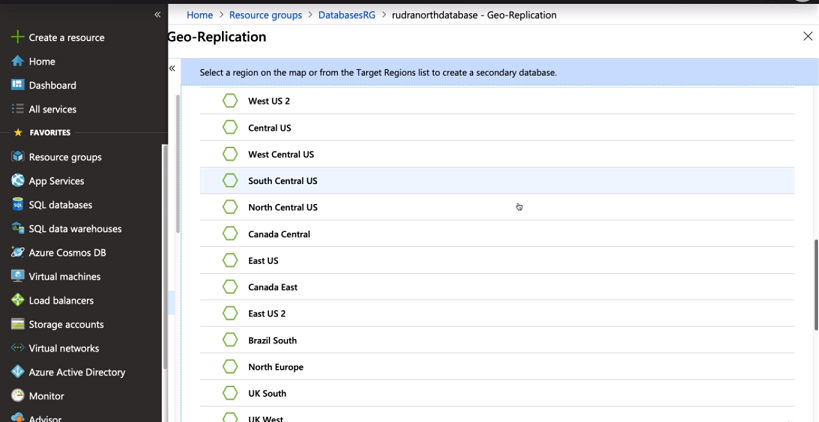Open the Virtual machines monitor icon
Image resolution: width=819 pixels, height=422 pixels.
coord(18,276)
